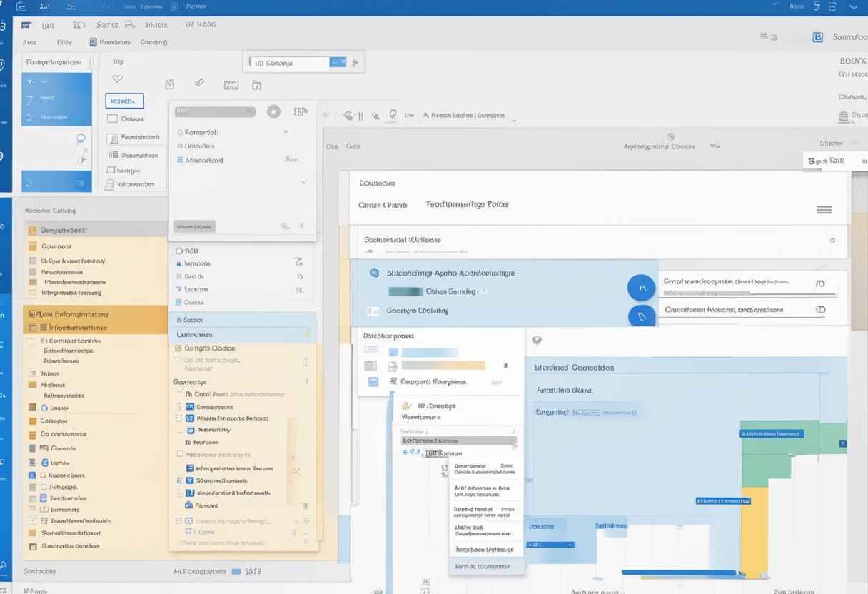This screenshot has width=868, height=594.
Task: Choose the last entry in the context menu popup
Action: coord(485,565)
